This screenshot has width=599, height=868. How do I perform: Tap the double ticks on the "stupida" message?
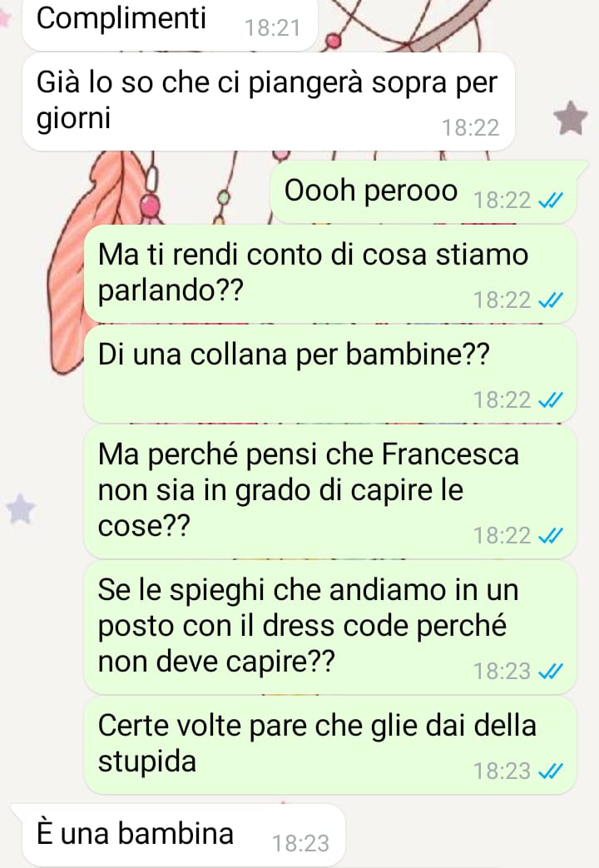pyautogui.click(x=551, y=771)
